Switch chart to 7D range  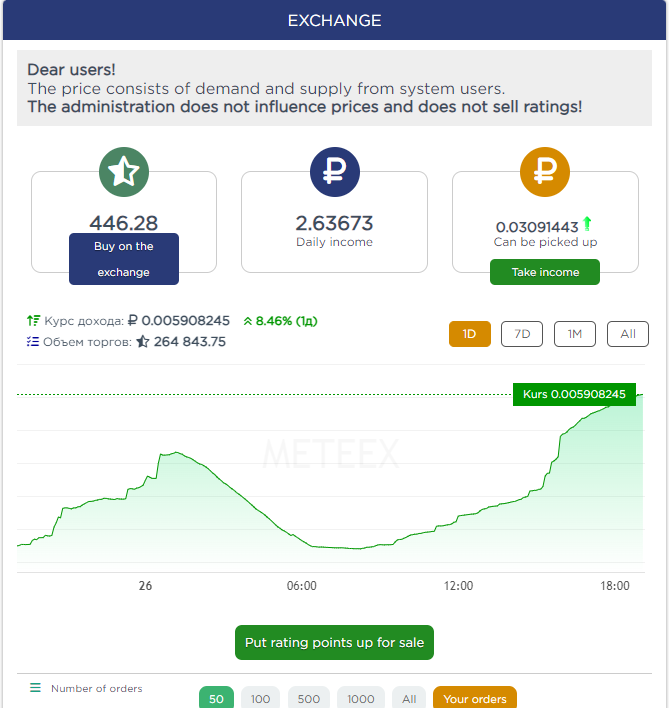522,334
